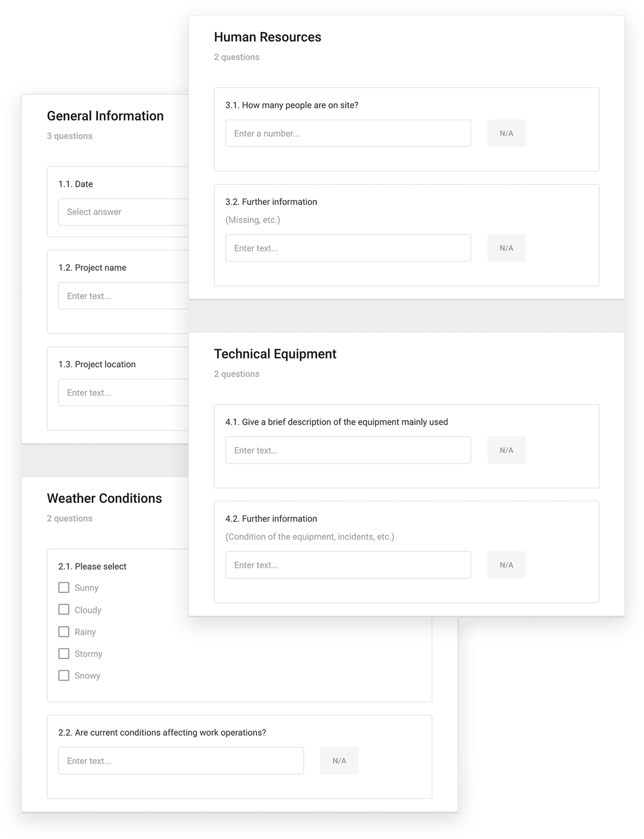Select the Stormy checkbox
The height and width of the screenshot is (839, 644).
click(64, 654)
